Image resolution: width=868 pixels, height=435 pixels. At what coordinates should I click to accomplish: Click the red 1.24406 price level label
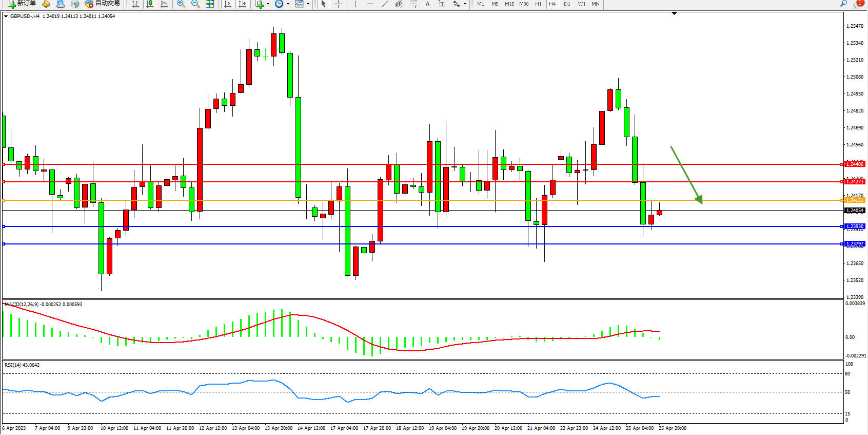coord(855,164)
